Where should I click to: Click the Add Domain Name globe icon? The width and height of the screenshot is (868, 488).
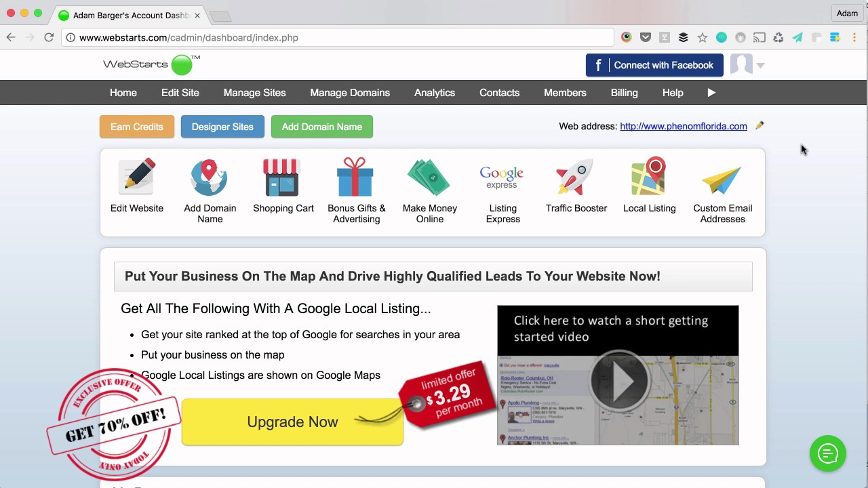(x=210, y=178)
